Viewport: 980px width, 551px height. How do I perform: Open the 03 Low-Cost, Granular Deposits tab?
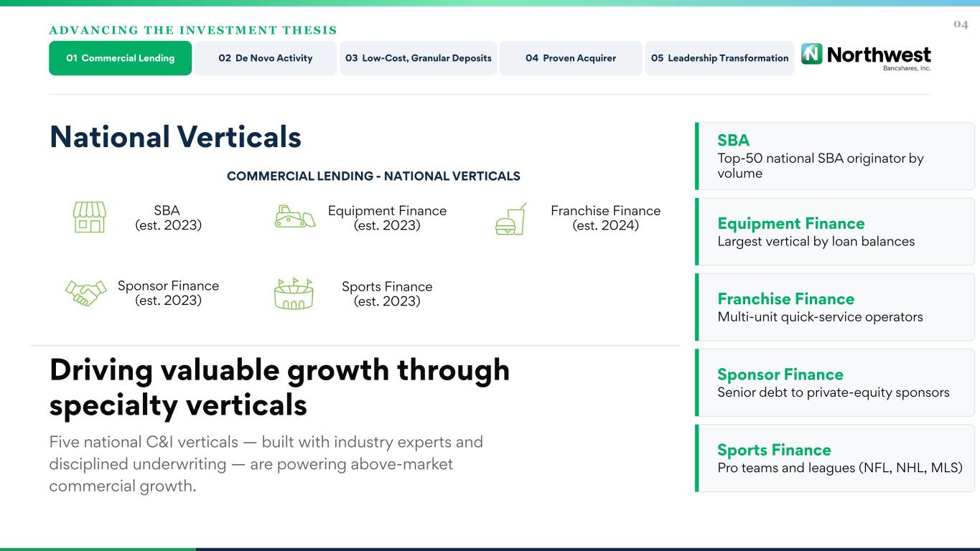(x=419, y=58)
